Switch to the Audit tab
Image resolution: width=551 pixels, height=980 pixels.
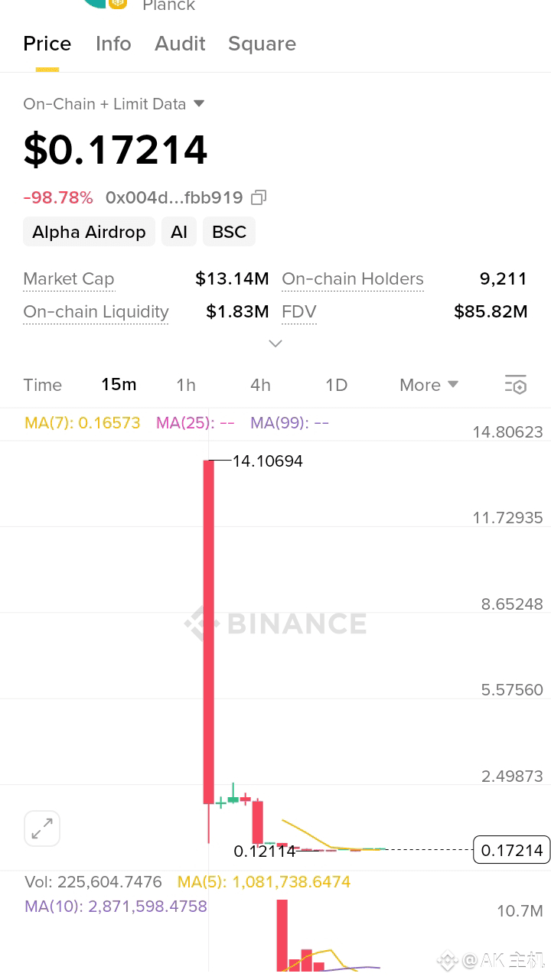[x=180, y=44]
